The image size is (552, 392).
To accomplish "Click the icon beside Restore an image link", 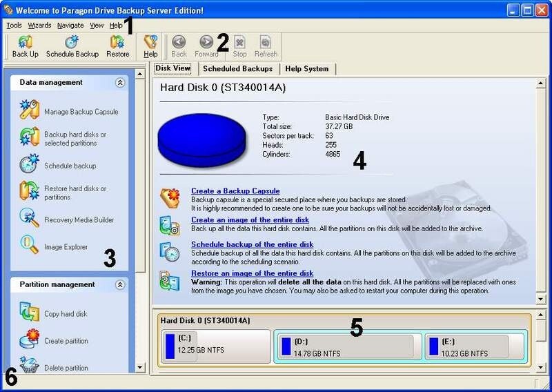I will pos(170,280).
